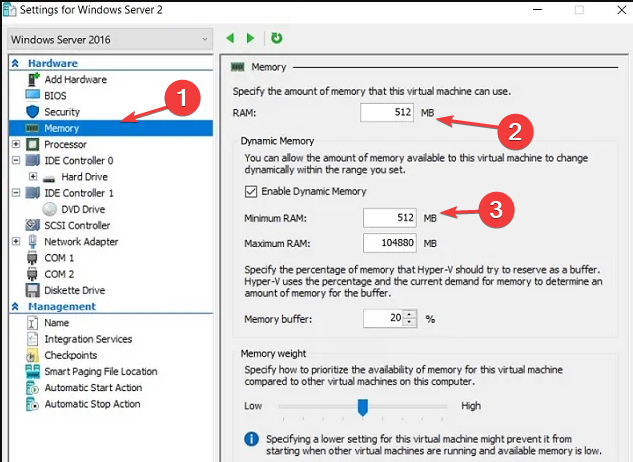The width and height of the screenshot is (633, 462).
Task: Expand the Processor tree node
Action: pos(16,144)
